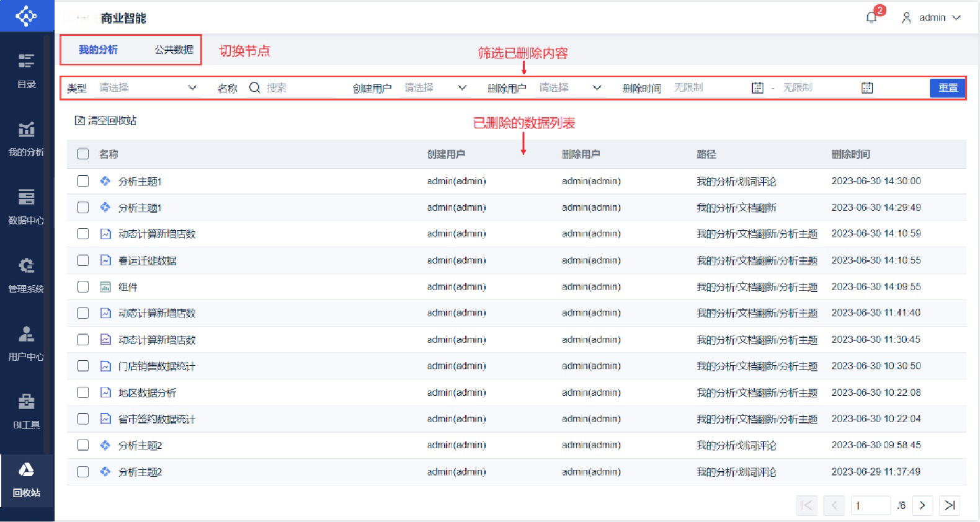Screen dimensions: 980x522
Task: Go to the first page
Action: pyautogui.click(x=806, y=505)
